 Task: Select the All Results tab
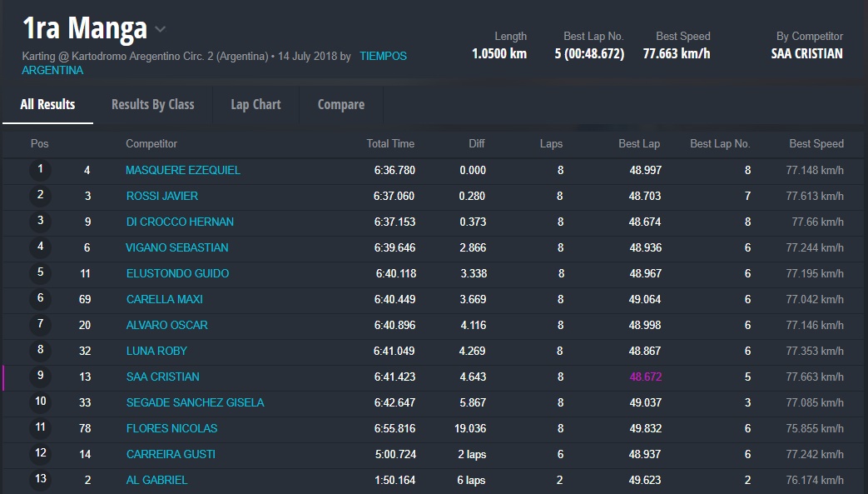(47, 104)
